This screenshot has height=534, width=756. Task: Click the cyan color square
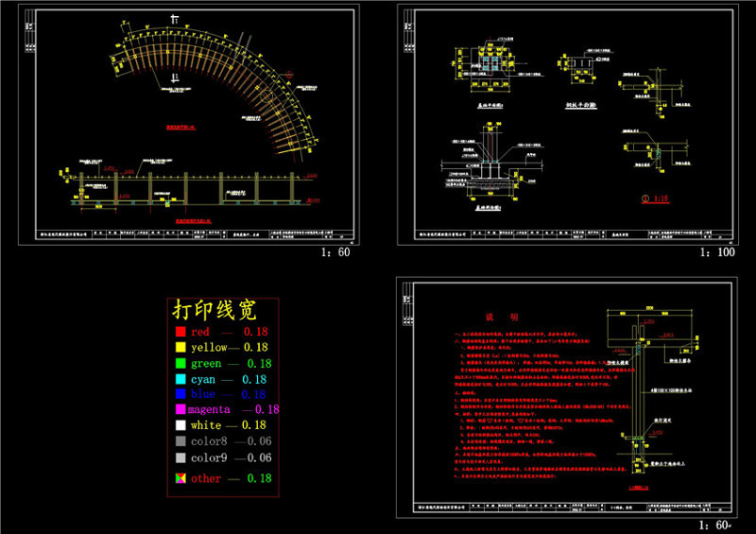click(x=179, y=379)
